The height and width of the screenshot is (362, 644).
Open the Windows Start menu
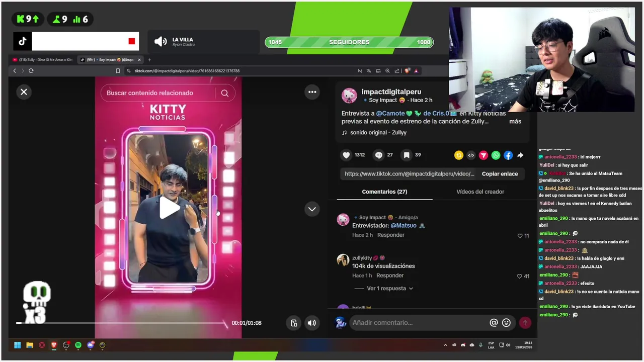[x=18, y=345]
